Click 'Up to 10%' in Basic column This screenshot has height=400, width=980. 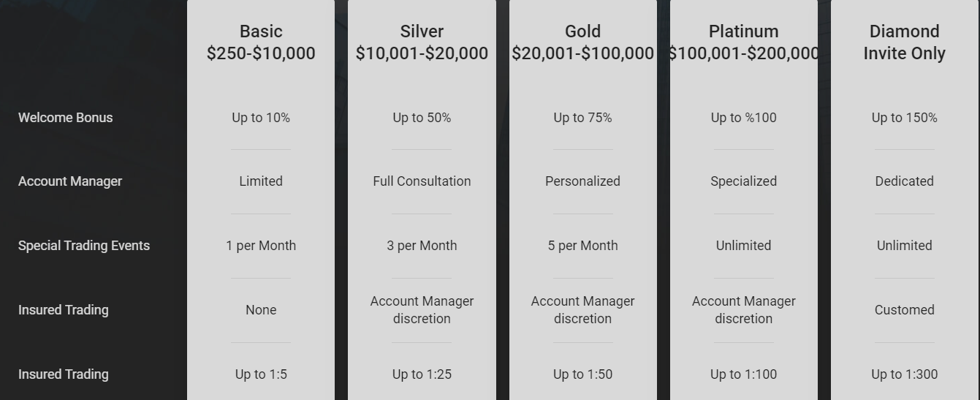pos(261,118)
